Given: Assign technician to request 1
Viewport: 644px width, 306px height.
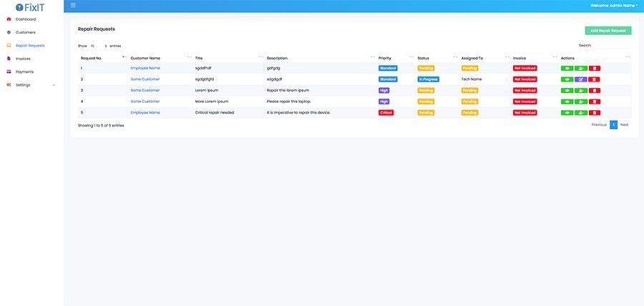Looking at the screenshot, I should tap(581, 68).
